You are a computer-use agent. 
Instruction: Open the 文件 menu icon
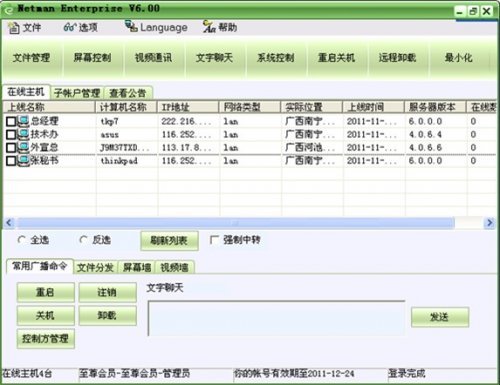point(14,28)
